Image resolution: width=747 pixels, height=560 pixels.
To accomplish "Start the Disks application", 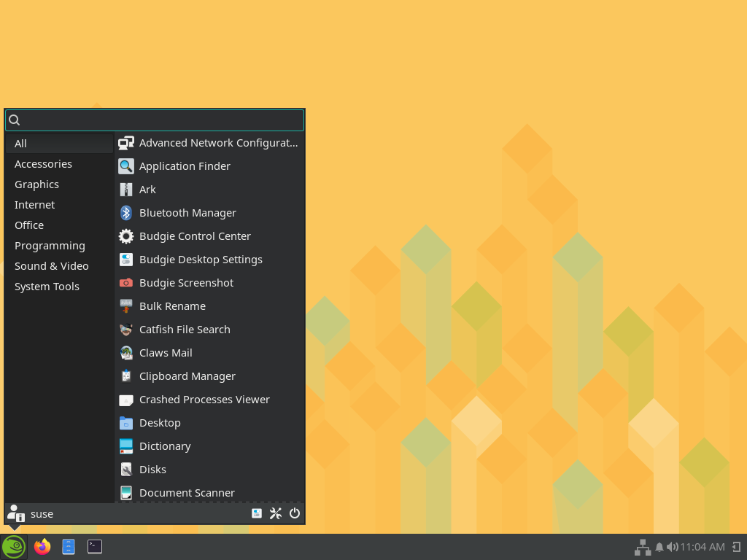I will [x=152, y=470].
